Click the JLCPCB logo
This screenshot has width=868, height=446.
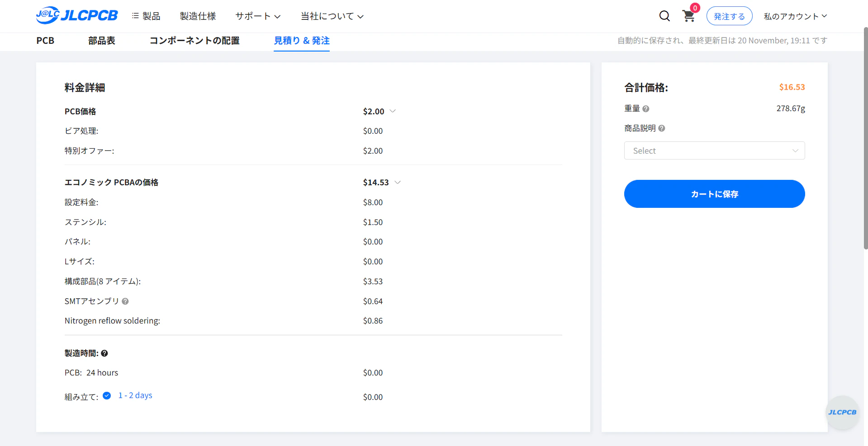pyautogui.click(x=77, y=15)
